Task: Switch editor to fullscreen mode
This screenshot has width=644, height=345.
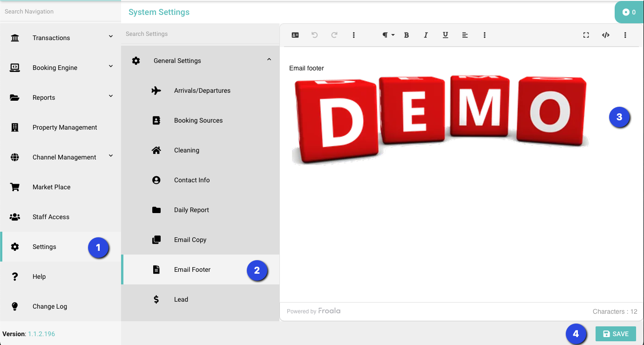Action: pos(586,35)
